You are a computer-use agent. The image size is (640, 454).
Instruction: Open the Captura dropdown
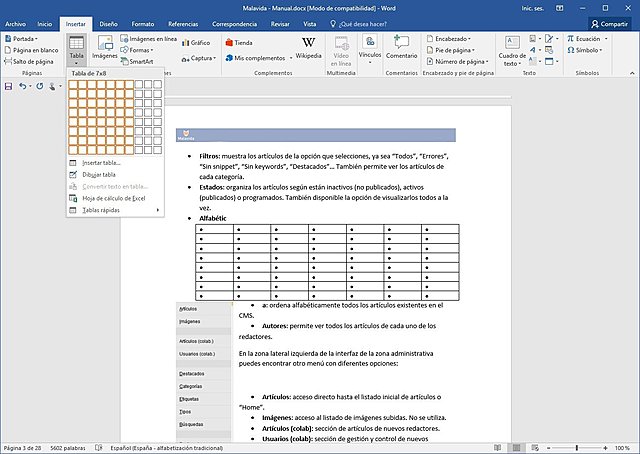(198, 58)
